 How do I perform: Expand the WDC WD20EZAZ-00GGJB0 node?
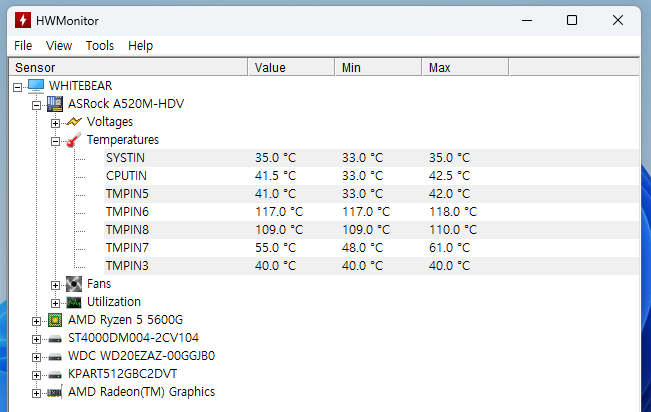click(x=37, y=357)
